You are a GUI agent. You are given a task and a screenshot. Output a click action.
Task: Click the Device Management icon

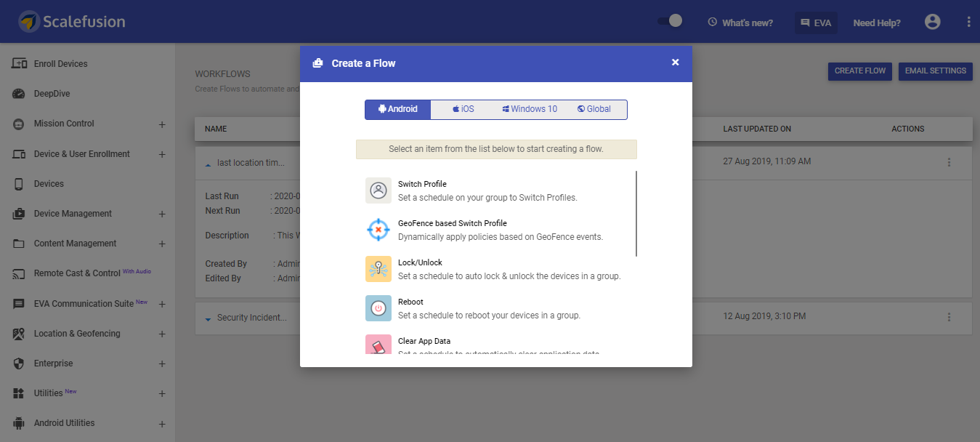coord(20,214)
